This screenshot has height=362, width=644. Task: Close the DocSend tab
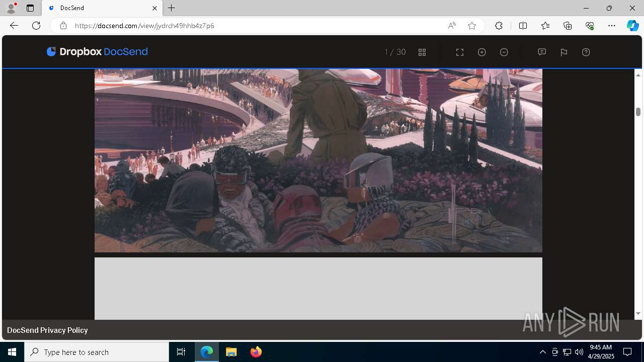point(154,8)
